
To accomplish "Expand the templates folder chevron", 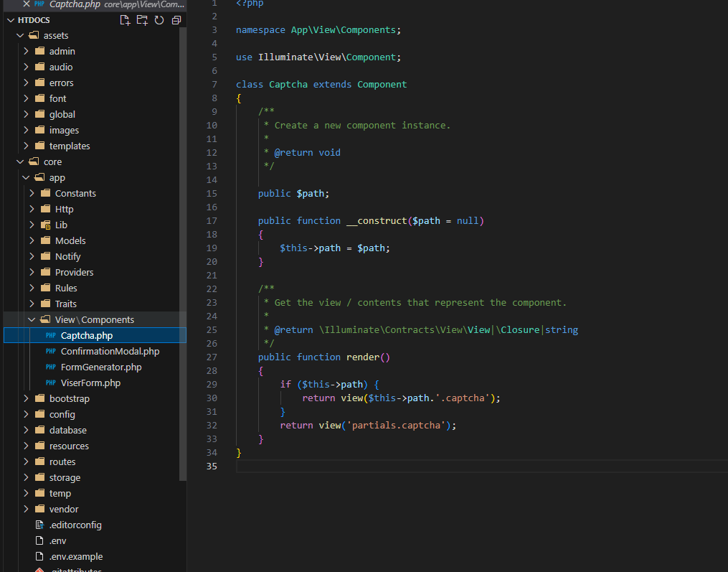I will tap(26, 146).
